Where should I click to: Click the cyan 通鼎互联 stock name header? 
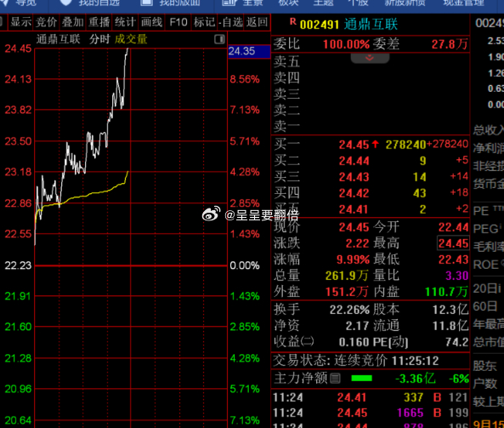(371, 25)
